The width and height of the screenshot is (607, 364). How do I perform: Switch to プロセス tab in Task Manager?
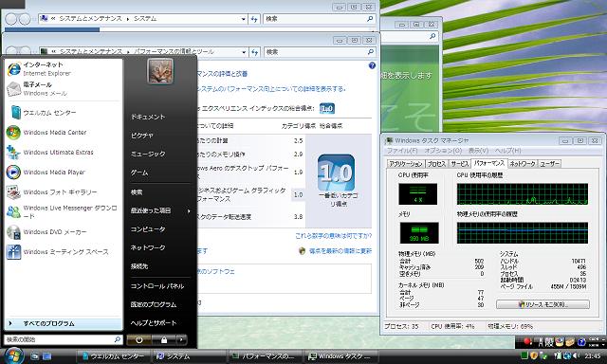click(436, 164)
